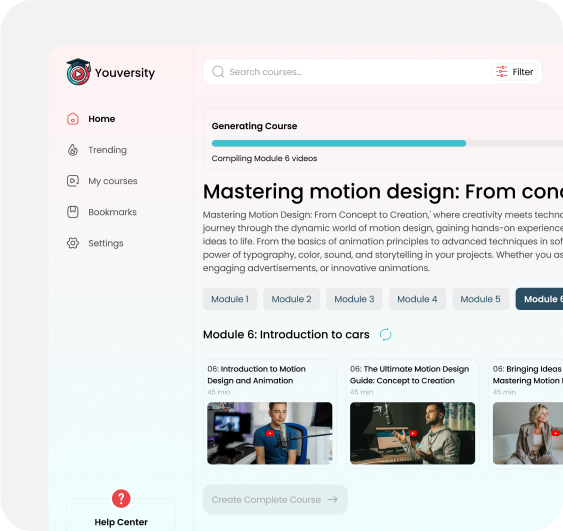Select the Module 3 tab
563x531 pixels.
point(354,299)
